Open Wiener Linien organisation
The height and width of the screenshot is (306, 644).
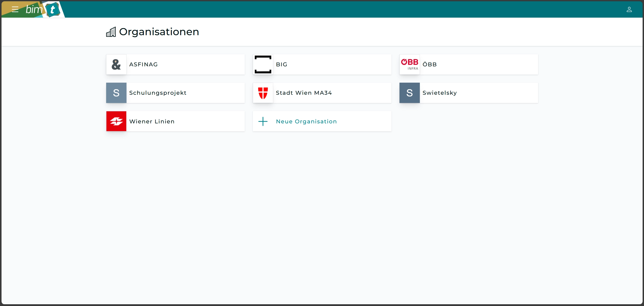[x=152, y=122]
